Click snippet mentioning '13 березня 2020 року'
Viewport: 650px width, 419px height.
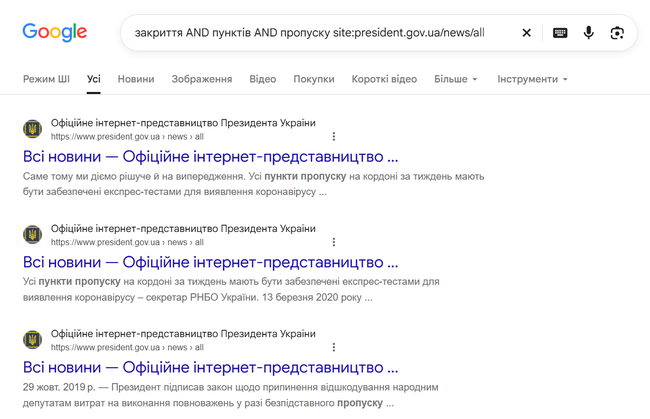(x=231, y=290)
